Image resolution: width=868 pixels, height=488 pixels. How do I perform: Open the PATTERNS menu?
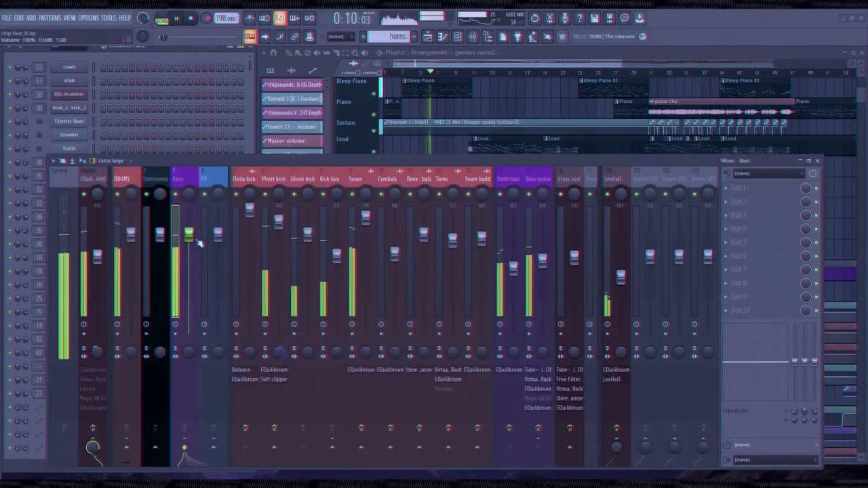(50, 18)
